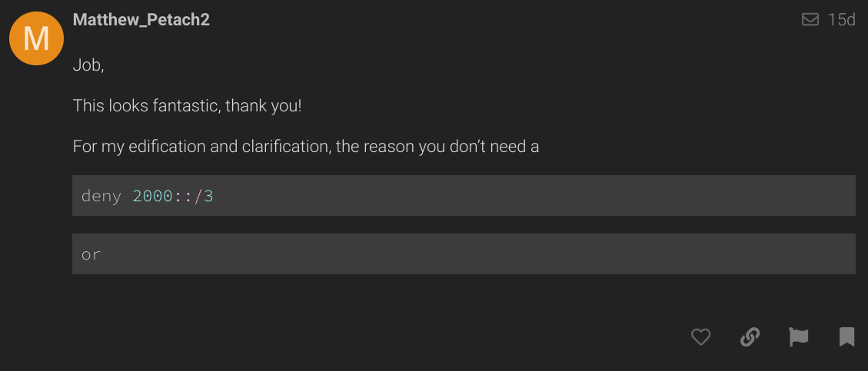Click the envelope email indicator icon

click(810, 20)
